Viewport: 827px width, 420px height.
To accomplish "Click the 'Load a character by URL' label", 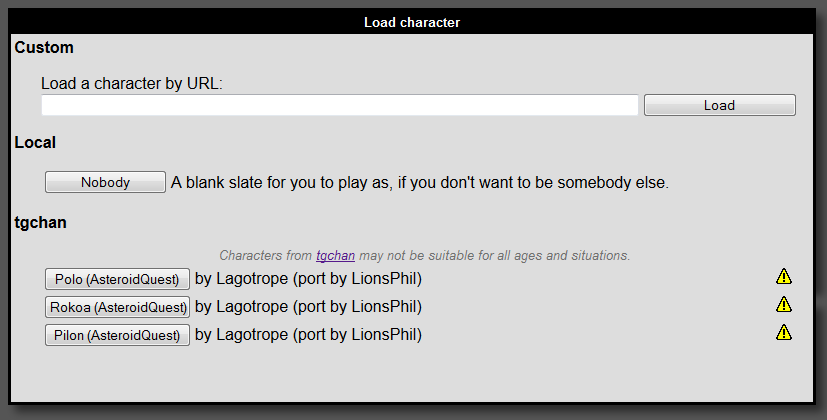I will (131, 83).
